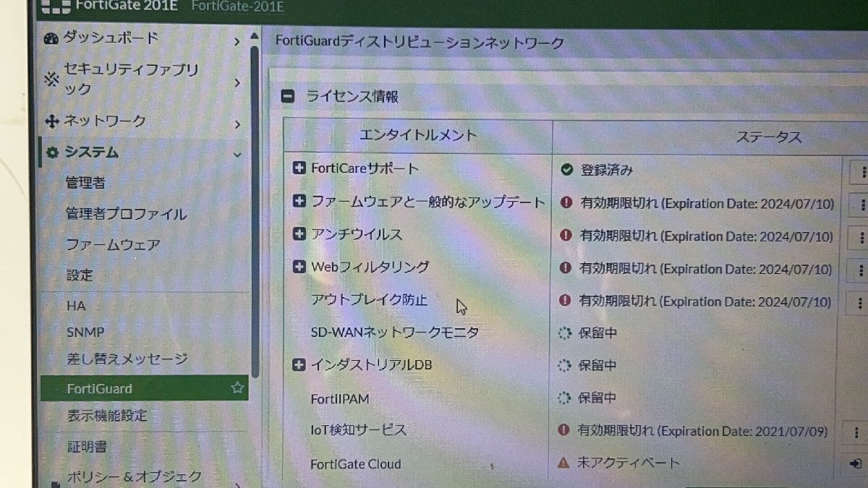Image resolution: width=868 pixels, height=488 pixels.
Task: Open actions menu for Webフィルタリング row
Action: click(x=860, y=270)
